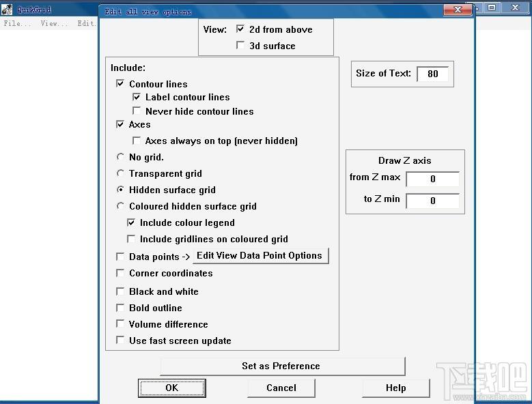Image resolution: width=532 pixels, height=404 pixels.
Task: Enable Black and white checkbox
Action: (x=120, y=291)
